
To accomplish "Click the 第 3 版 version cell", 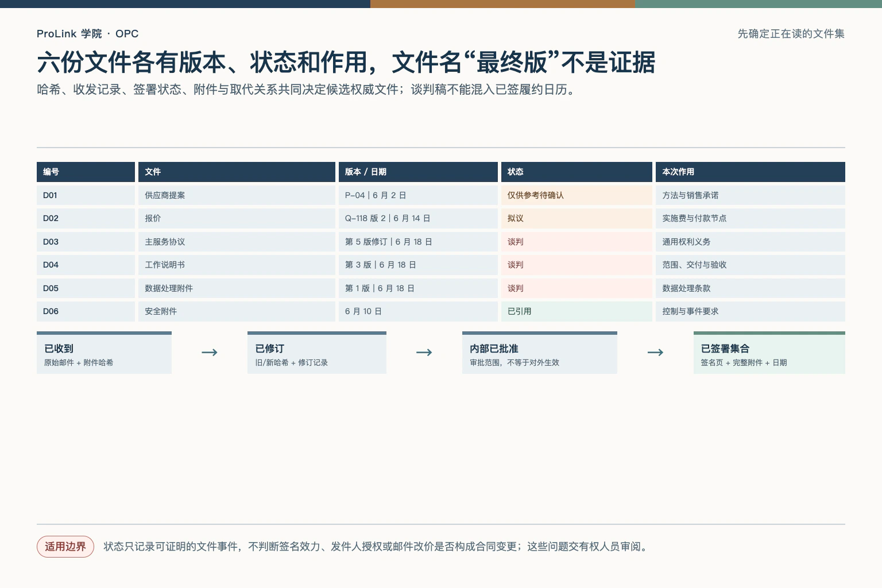I will 418,265.
